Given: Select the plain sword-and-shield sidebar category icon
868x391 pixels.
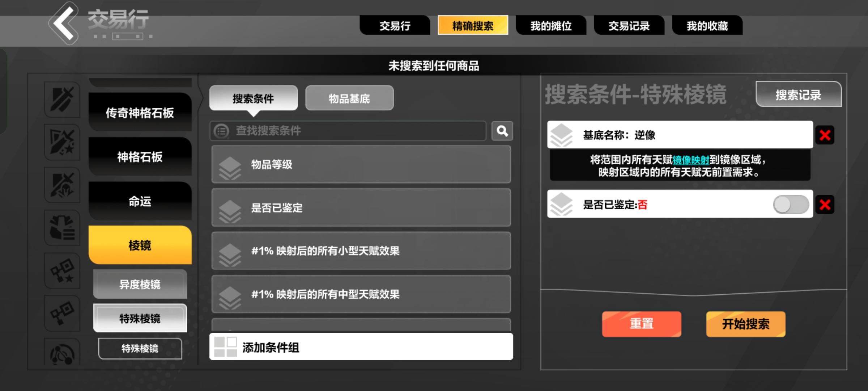Looking at the screenshot, I should pyautogui.click(x=62, y=99).
